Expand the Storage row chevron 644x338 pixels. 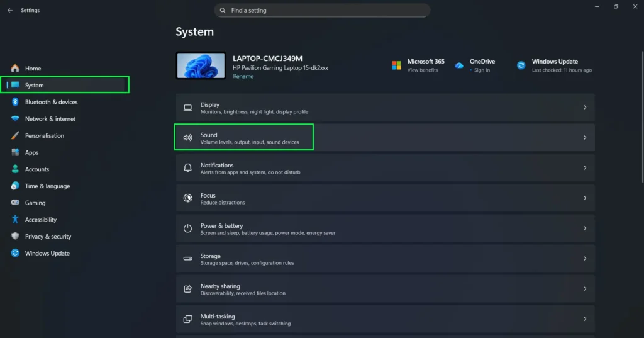pyautogui.click(x=585, y=259)
